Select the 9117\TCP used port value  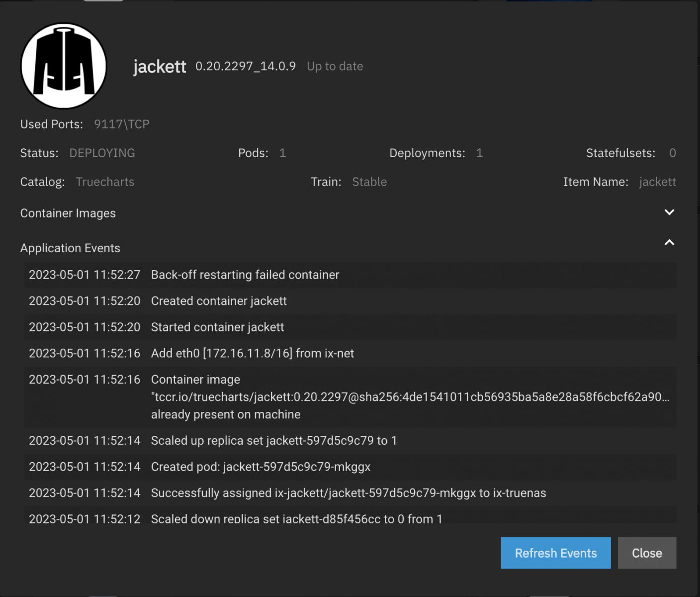coord(122,124)
